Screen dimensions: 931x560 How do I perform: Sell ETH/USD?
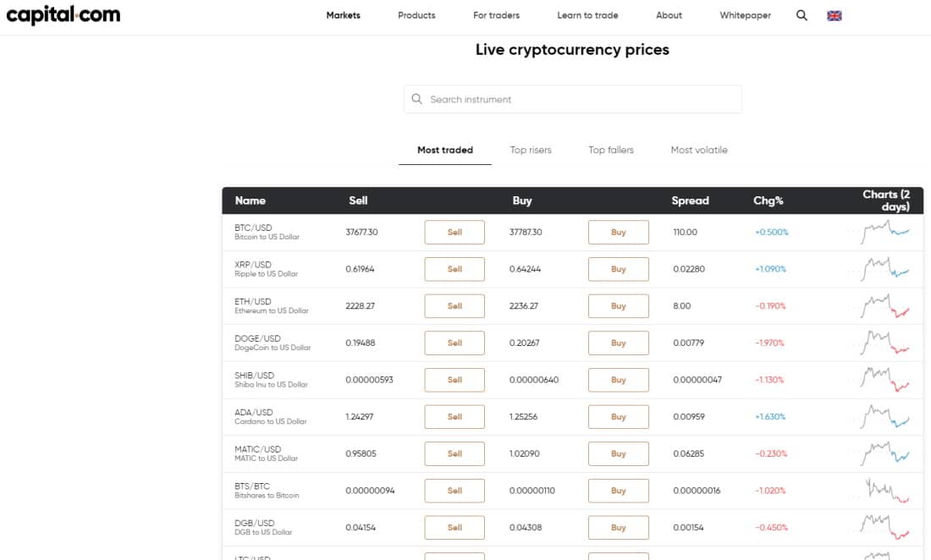454,305
